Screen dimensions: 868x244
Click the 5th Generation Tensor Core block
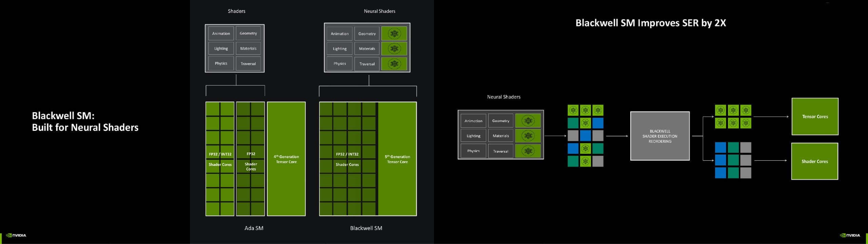click(x=397, y=159)
